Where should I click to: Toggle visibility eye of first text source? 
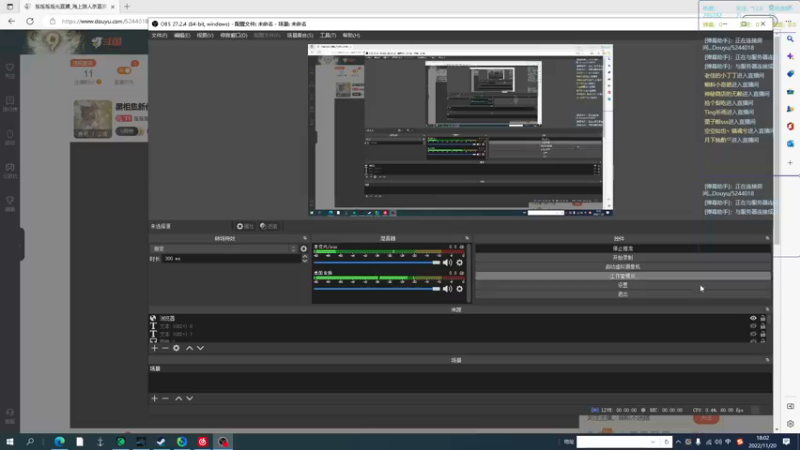coord(753,326)
